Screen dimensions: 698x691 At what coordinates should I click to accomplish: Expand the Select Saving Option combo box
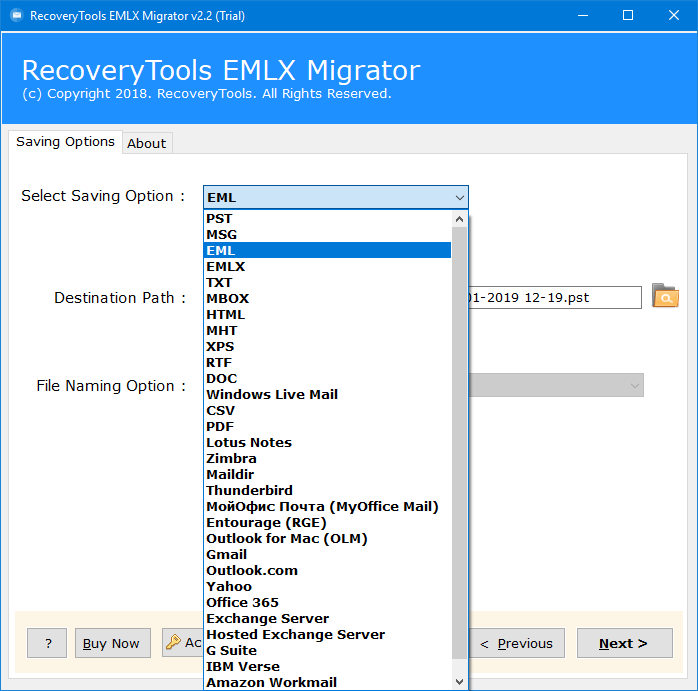(336, 197)
